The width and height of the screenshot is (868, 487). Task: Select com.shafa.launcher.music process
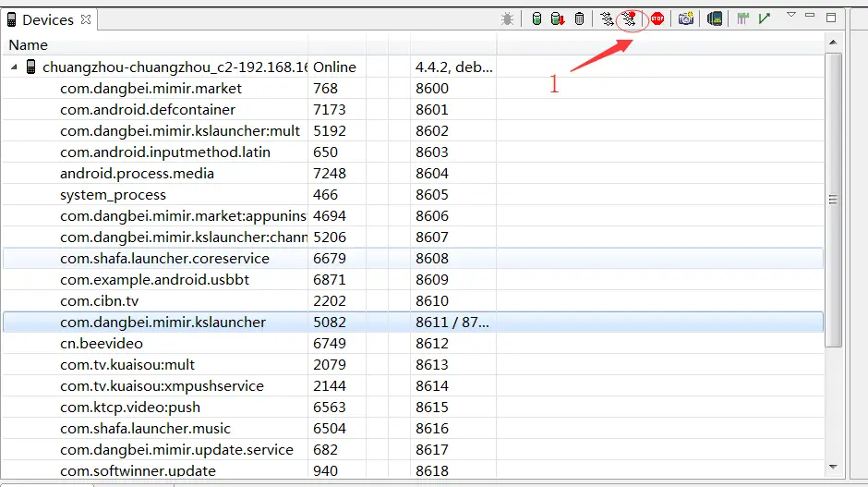tap(413, 428)
